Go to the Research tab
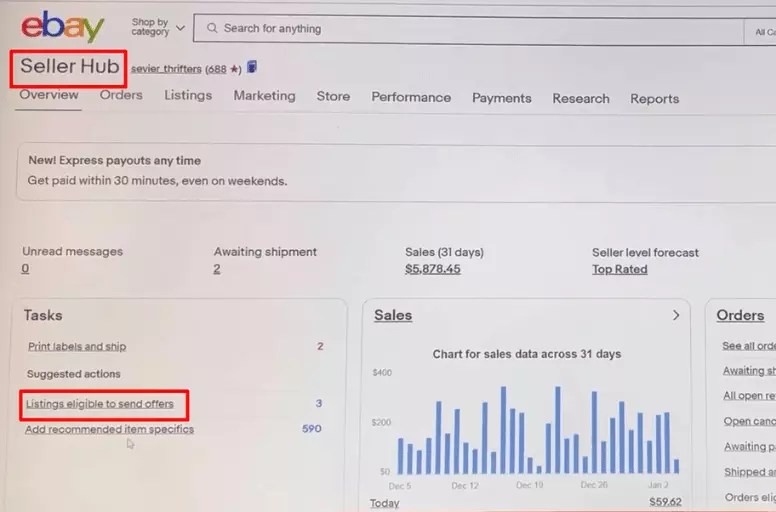Screen dimensions: 776x512 coord(581,98)
